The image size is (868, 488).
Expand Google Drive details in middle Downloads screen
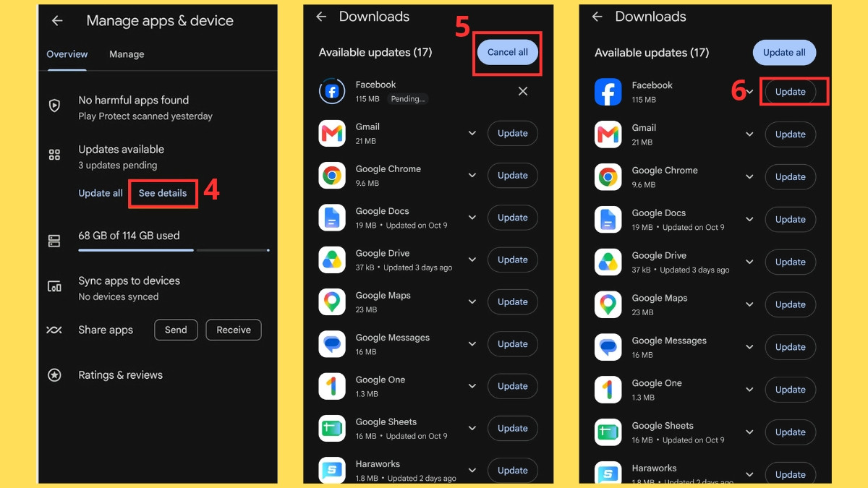(472, 260)
